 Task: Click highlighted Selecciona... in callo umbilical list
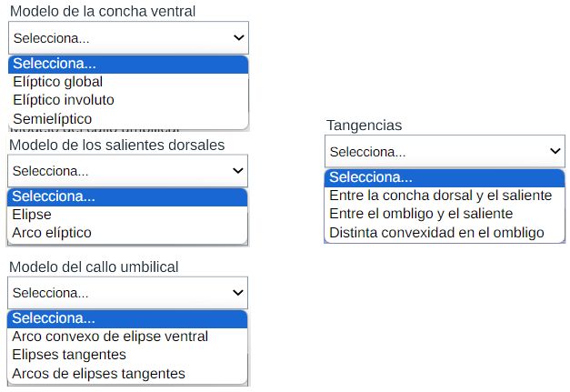pyautogui.click(x=128, y=318)
